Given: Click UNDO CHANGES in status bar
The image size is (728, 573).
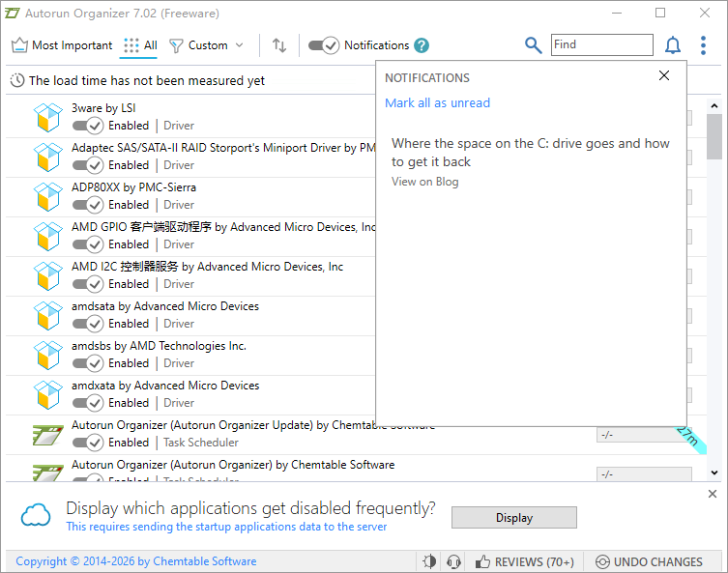Looking at the screenshot, I should tap(649, 561).
